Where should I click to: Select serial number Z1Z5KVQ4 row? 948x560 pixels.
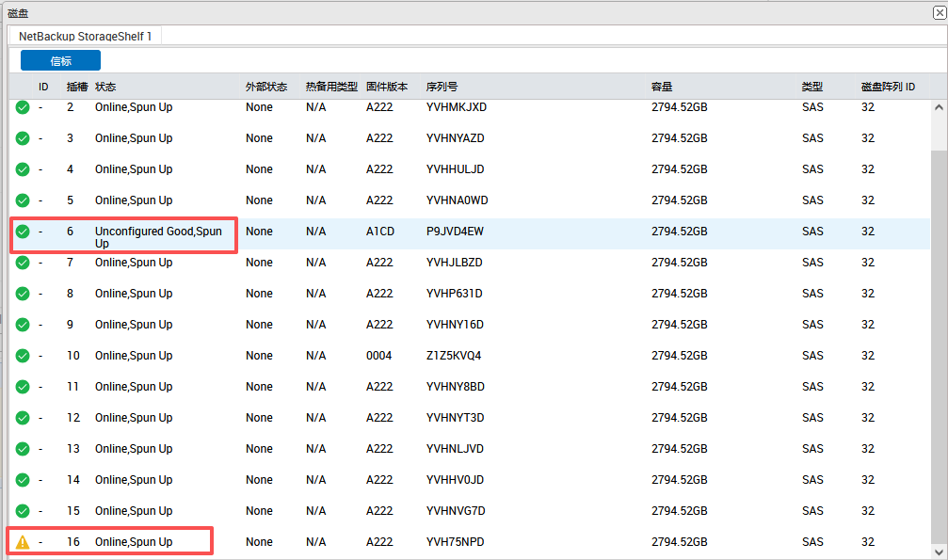[x=454, y=356]
